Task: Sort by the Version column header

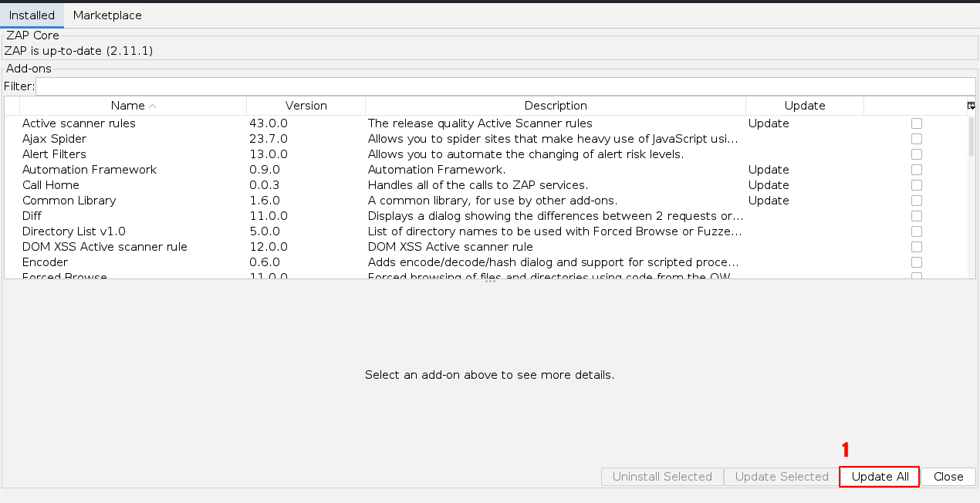Action: click(x=306, y=106)
